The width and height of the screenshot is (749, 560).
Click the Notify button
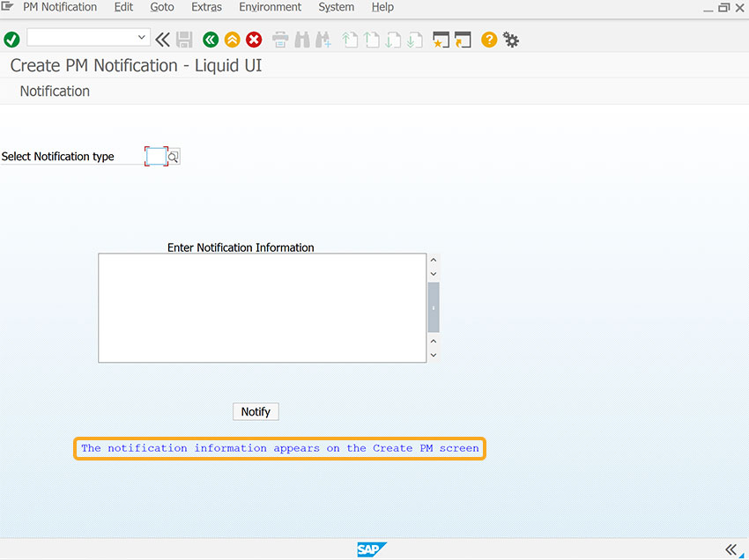256,411
